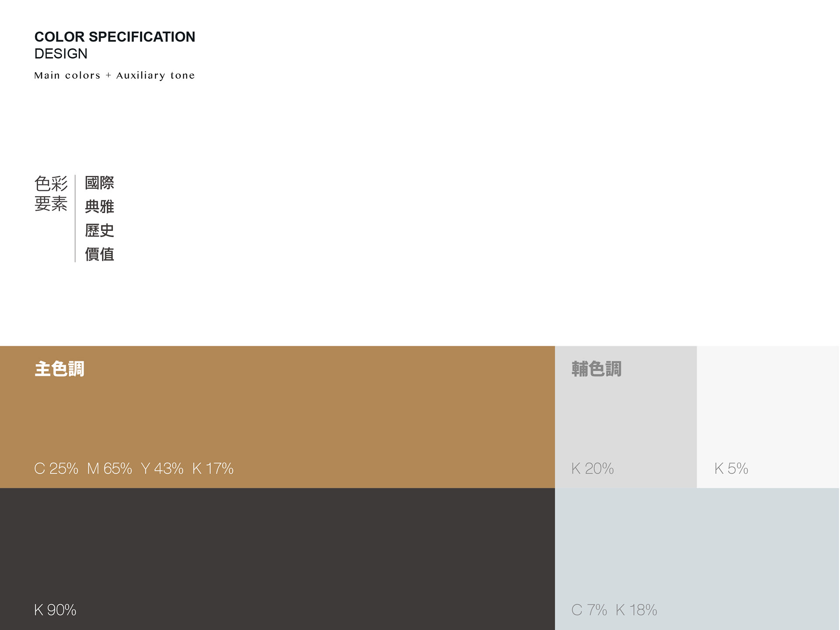Image resolution: width=840 pixels, height=630 pixels.
Task: Click the C 25% M 65% Y 43% K 17% value
Action: point(134,469)
